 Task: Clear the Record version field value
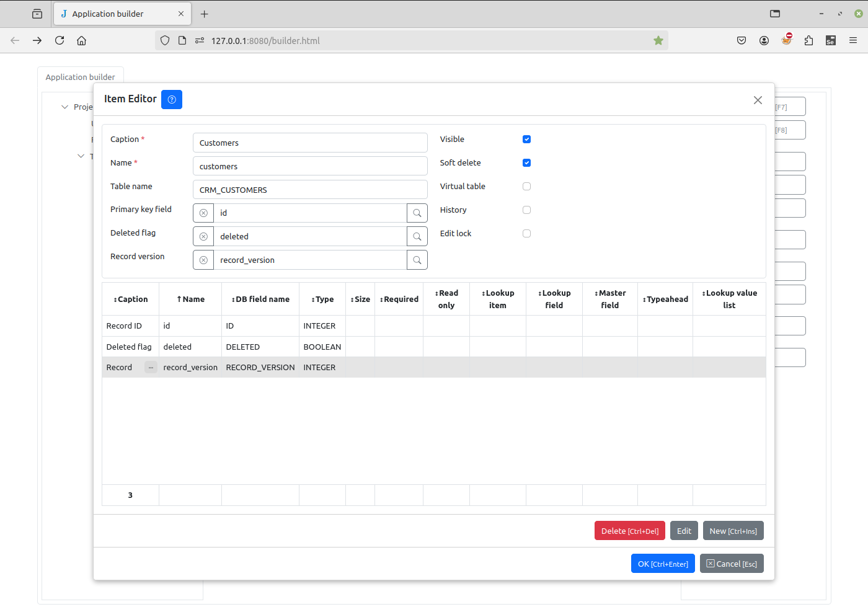click(203, 260)
